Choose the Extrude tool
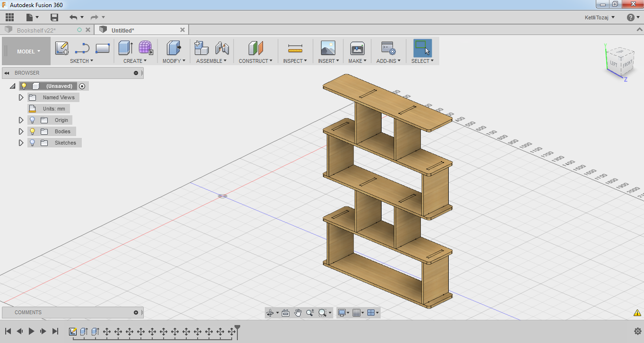This screenshot has height=343, width=644. click(126, 48)
